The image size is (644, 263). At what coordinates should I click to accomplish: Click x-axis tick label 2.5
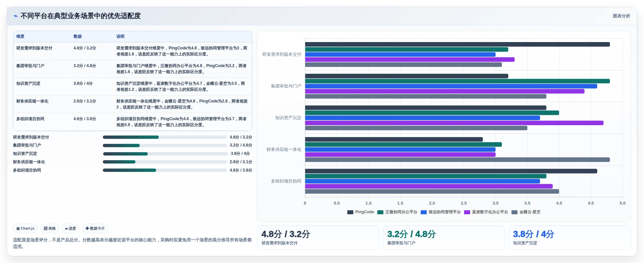pos(464,203)
